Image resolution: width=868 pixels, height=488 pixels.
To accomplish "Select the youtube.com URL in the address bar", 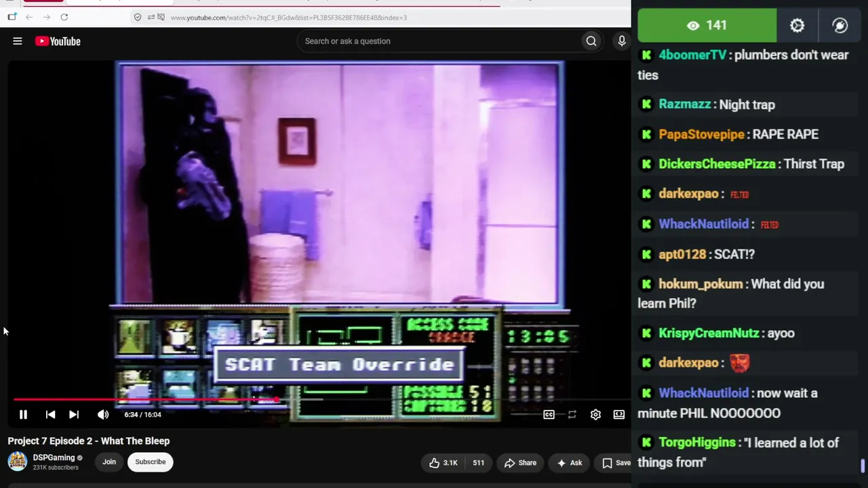I will tap(289, 18).
